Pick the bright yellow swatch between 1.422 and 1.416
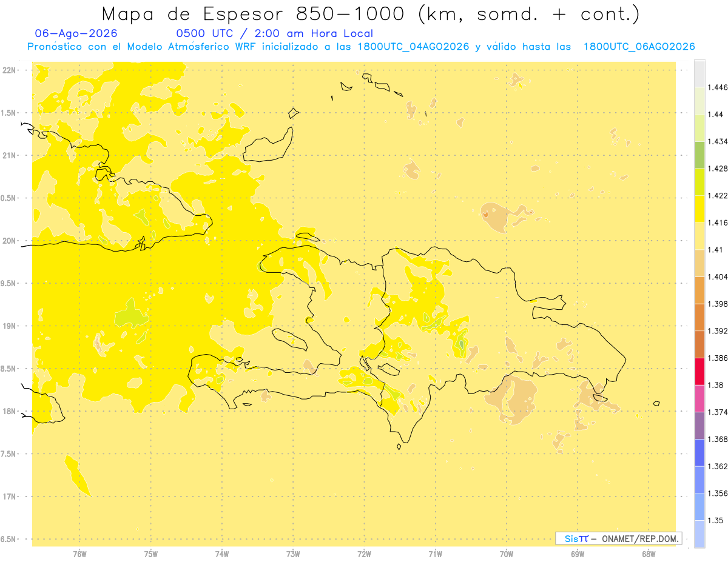Image resolution: width=728 pixels, height=562 pixels. coord(699,209)
